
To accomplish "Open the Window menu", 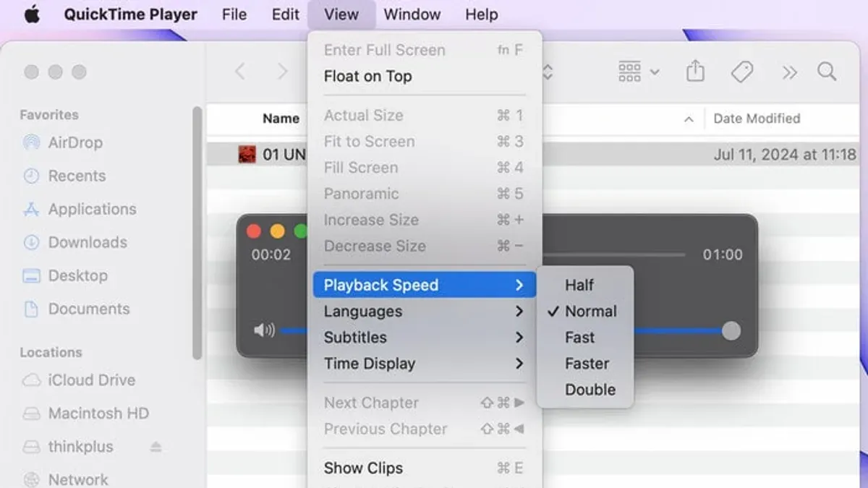I will pos(412,14).
